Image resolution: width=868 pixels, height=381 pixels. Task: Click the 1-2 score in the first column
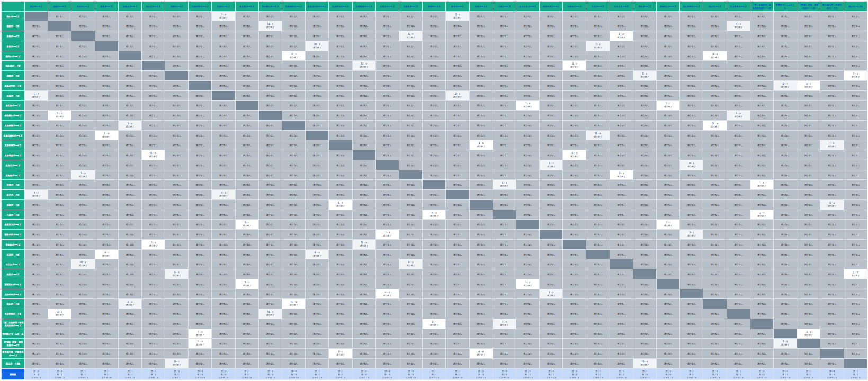(36, 195)
